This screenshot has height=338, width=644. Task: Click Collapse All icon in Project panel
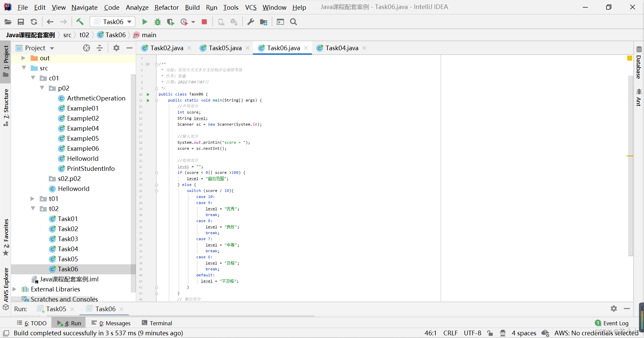pos(100,48)
